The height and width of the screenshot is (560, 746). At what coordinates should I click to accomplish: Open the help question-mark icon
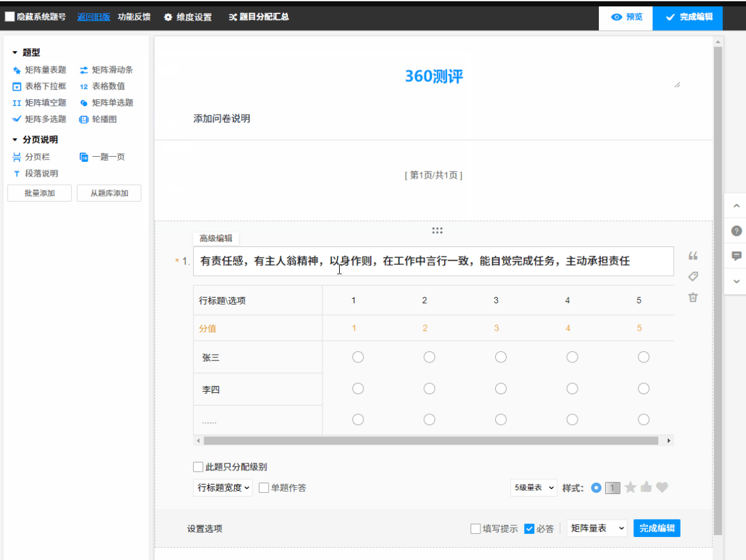(736, 231)
